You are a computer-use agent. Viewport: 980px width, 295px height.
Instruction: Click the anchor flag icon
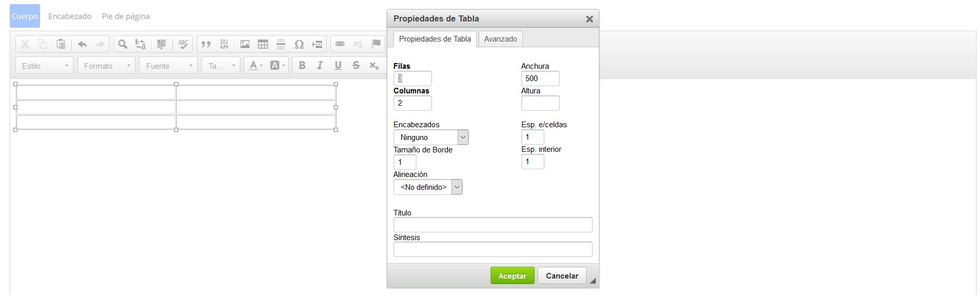coord(376,44)
